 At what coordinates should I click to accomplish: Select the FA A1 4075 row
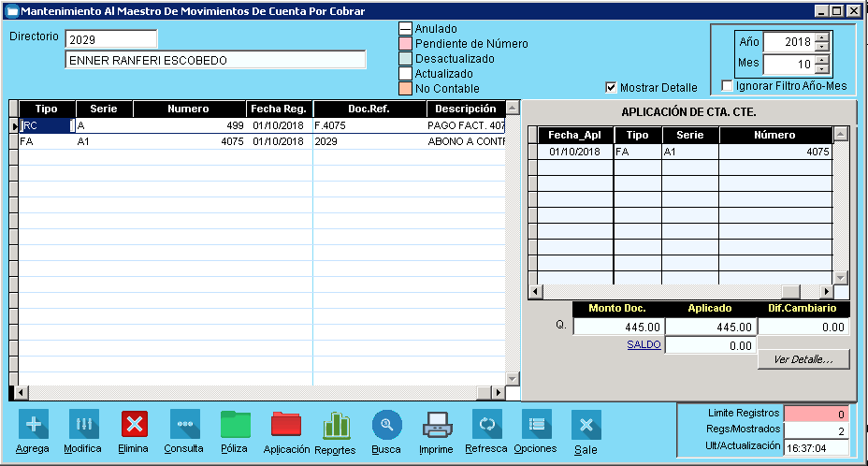tap(187, 141)
